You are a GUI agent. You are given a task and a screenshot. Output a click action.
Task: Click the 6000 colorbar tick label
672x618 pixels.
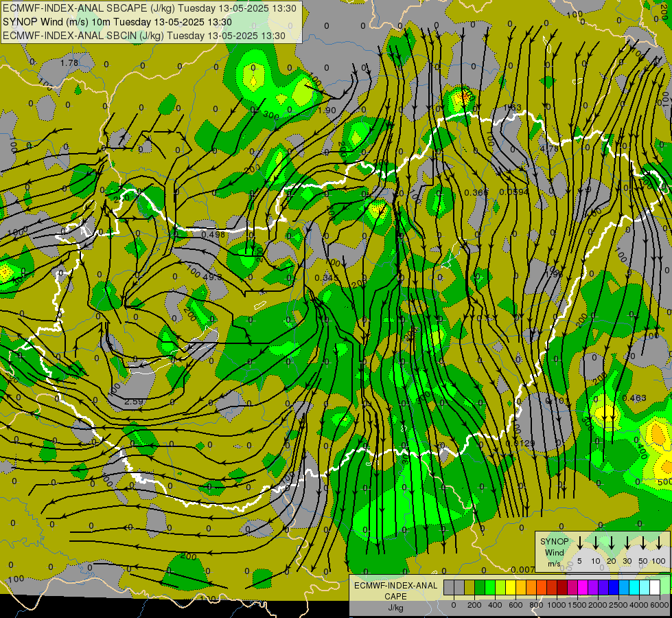tap(659, 605)
